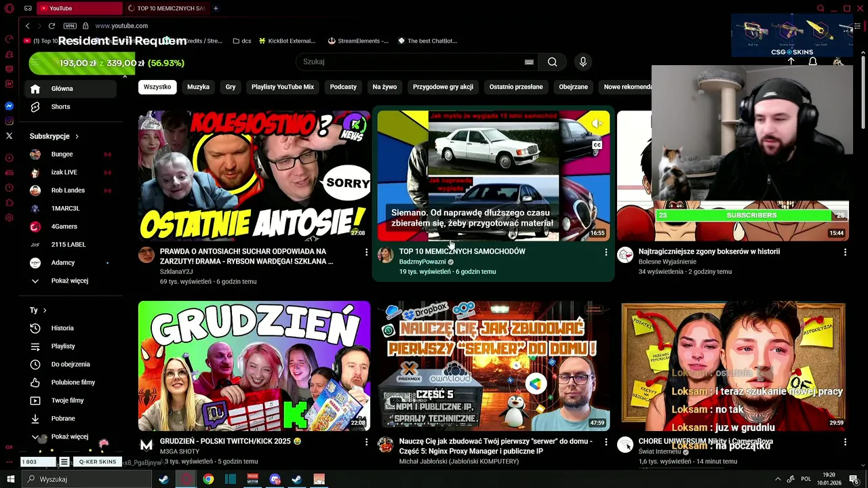Open X (Twitter) in Opera sidebar

coord(9,136)
